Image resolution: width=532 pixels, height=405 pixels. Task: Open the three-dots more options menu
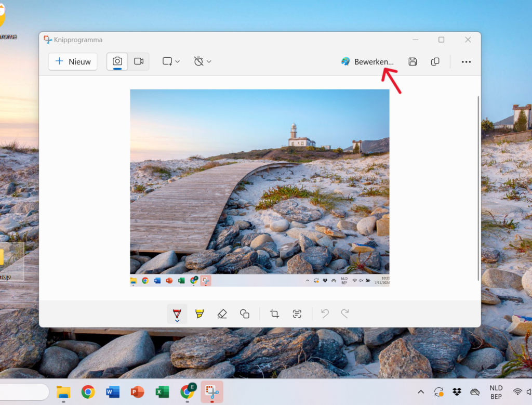(x=466, y=62)
